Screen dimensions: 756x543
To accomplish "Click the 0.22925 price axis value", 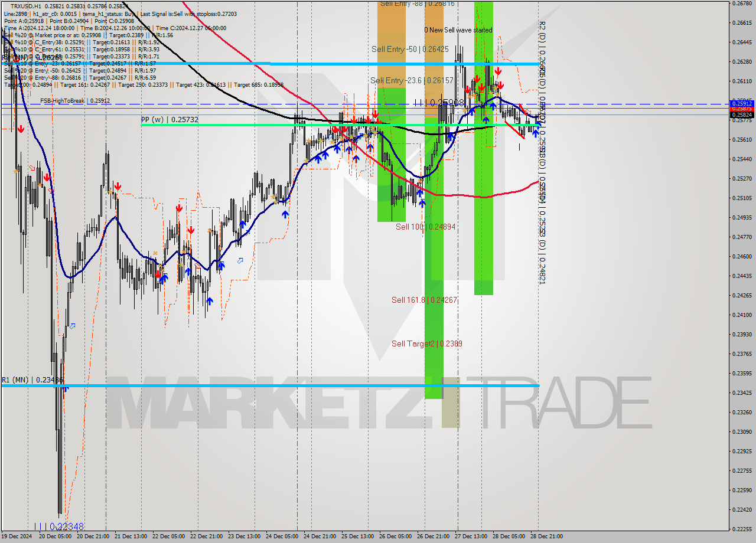I will pyautogui.click(x=742, y=452).
